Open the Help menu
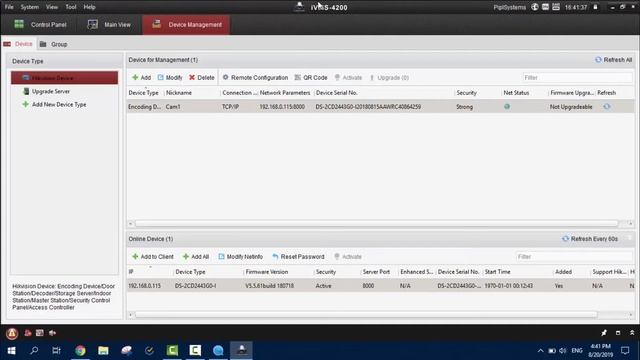 tap(89, 7)
